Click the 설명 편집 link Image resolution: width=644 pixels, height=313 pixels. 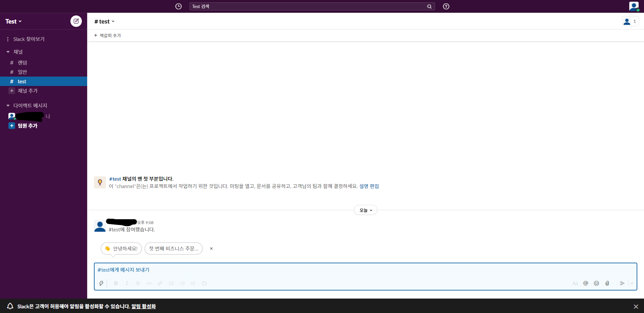tap(369, 186)
